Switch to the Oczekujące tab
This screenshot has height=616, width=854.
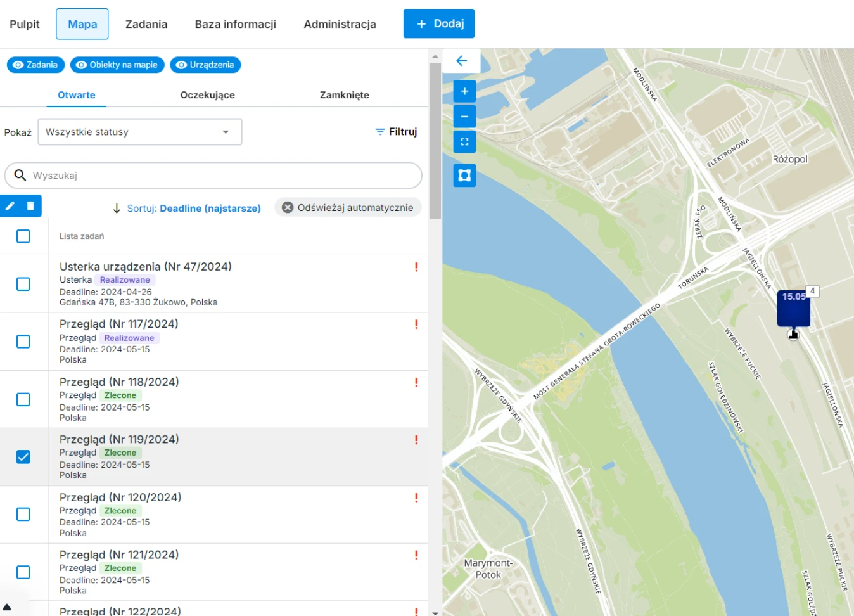coord(207,95)
